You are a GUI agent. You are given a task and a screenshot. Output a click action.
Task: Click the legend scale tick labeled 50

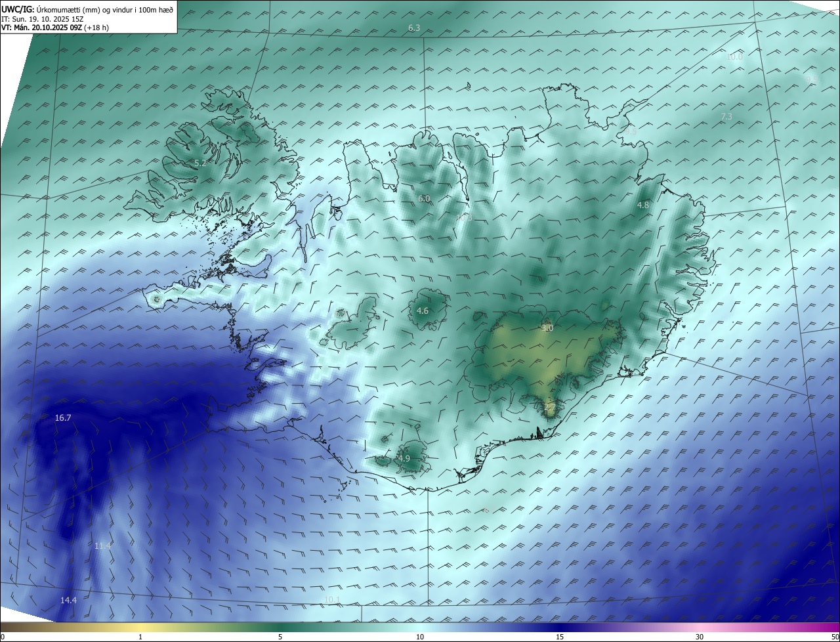835,637
